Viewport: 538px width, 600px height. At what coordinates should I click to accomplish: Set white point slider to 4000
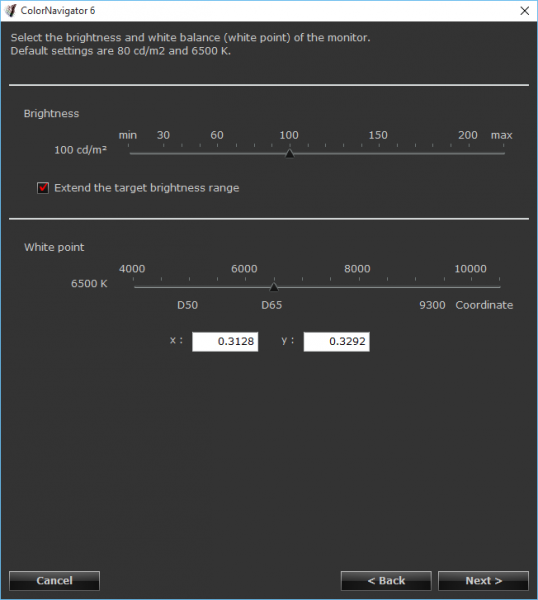[x=134, y=287]
